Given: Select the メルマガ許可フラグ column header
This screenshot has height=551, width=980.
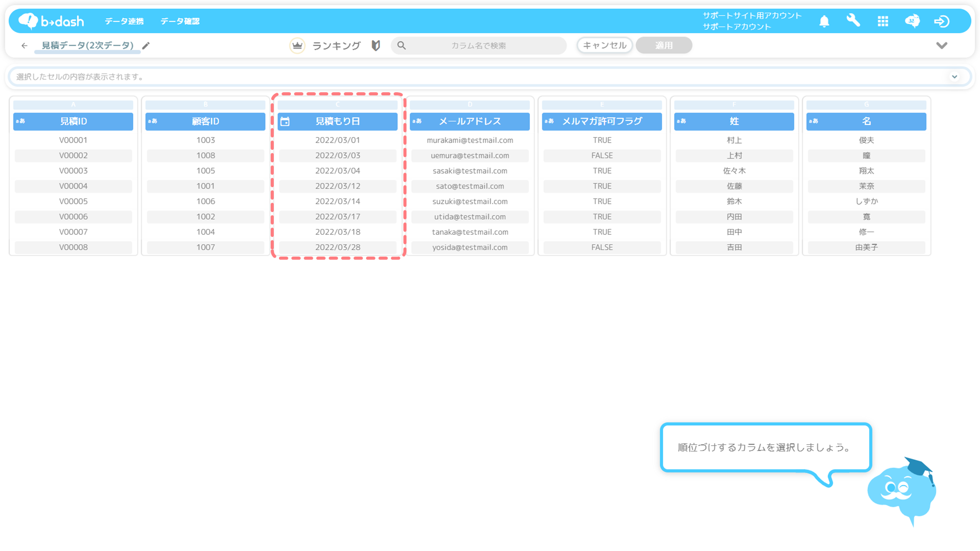Looking at the screenshot, I should (601, 121).
